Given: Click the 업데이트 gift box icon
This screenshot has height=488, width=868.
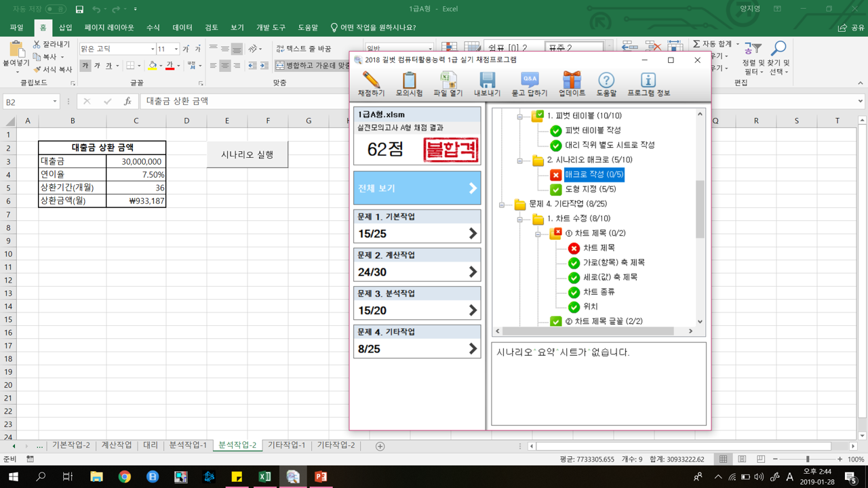Looking at the screenshot, I should tap(572, 84).
